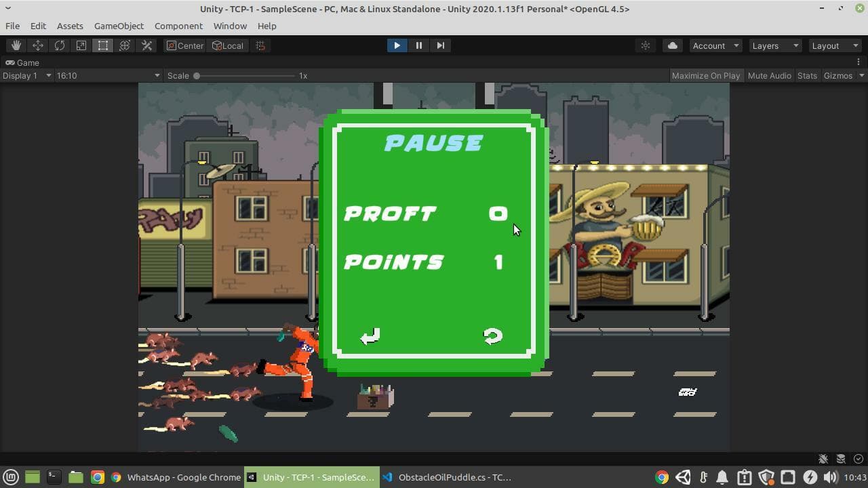Toggle Stats overlay
This screenshot has height=488, width=868.
[807, 75]
